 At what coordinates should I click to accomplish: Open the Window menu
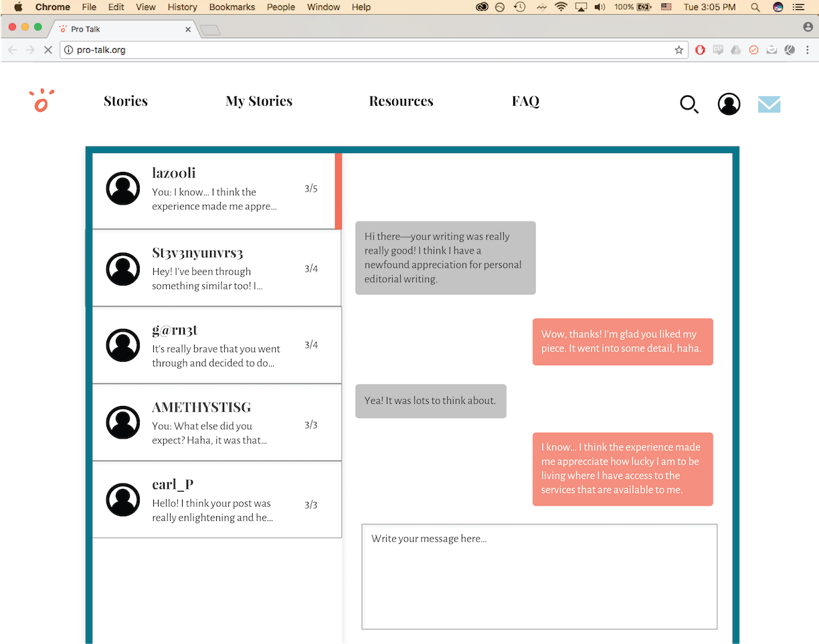tap(324, 7)
